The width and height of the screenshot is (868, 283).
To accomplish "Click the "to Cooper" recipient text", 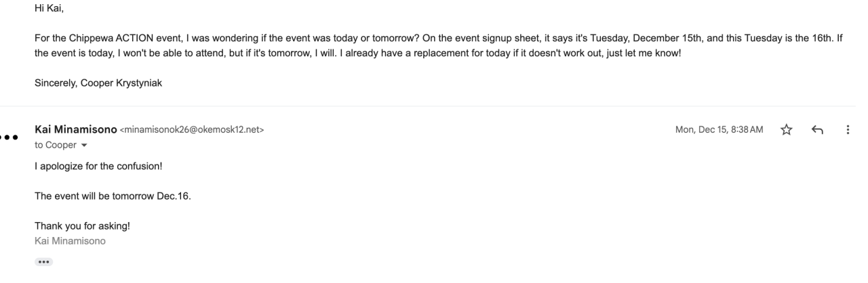I will (x=53, y=145).
